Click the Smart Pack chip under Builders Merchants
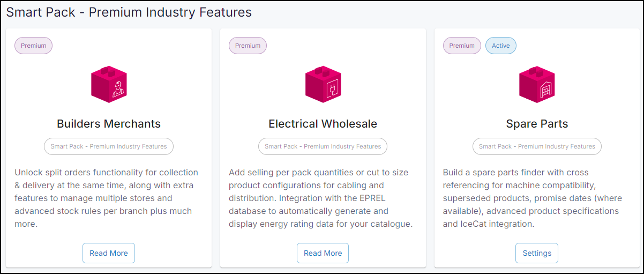This screenshot has width=644, height=274. pyautogui.click(x=109, y=146)
